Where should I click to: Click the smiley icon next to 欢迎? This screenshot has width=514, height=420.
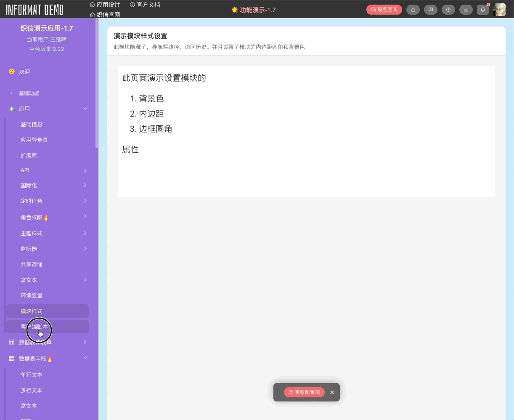(x=12, y=72)
